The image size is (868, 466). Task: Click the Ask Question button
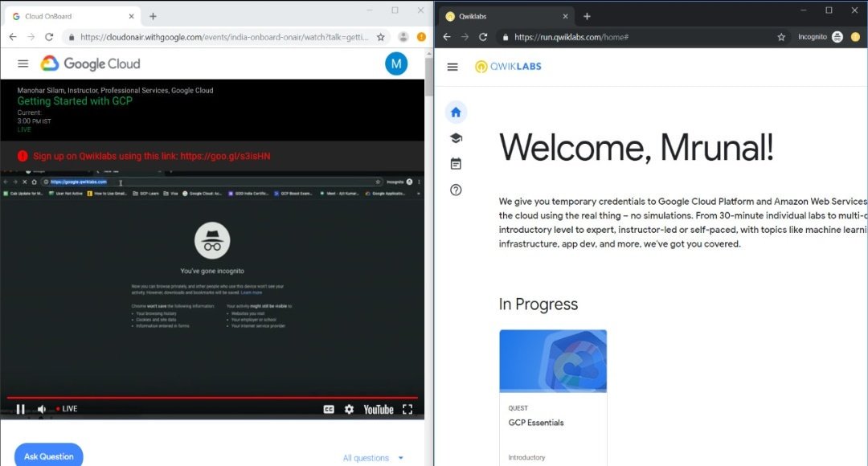click(49, 456)
